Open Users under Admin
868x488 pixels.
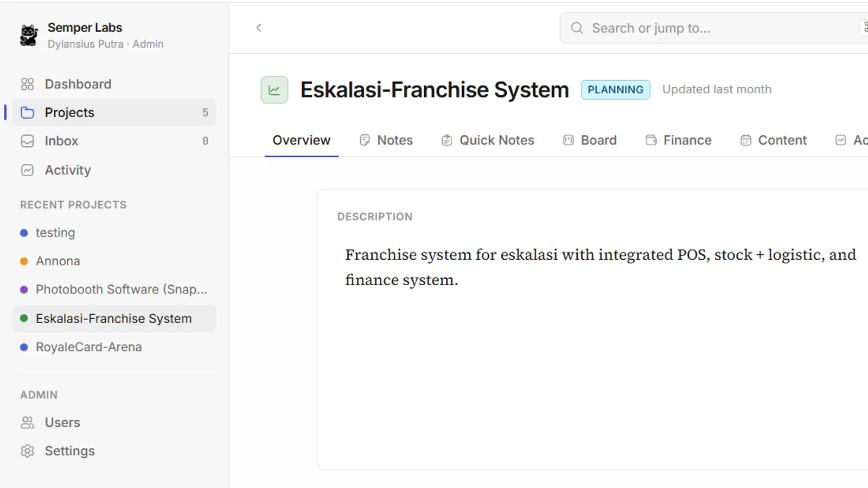coord(114,422)
